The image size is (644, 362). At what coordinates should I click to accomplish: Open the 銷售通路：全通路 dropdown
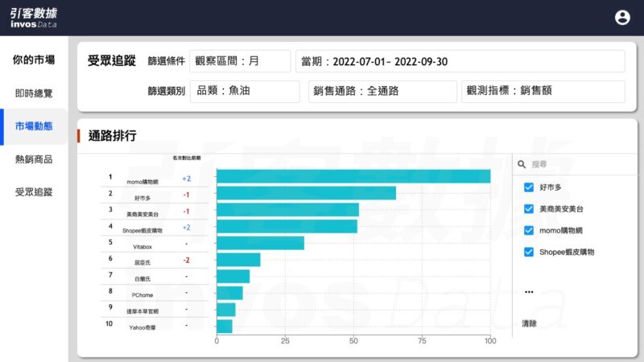382,91
